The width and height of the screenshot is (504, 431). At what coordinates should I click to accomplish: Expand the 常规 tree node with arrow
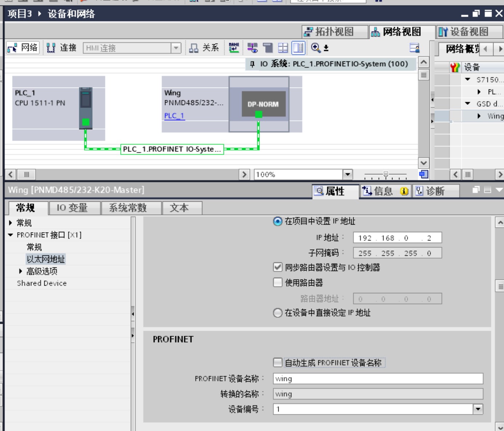click(11, 223)
